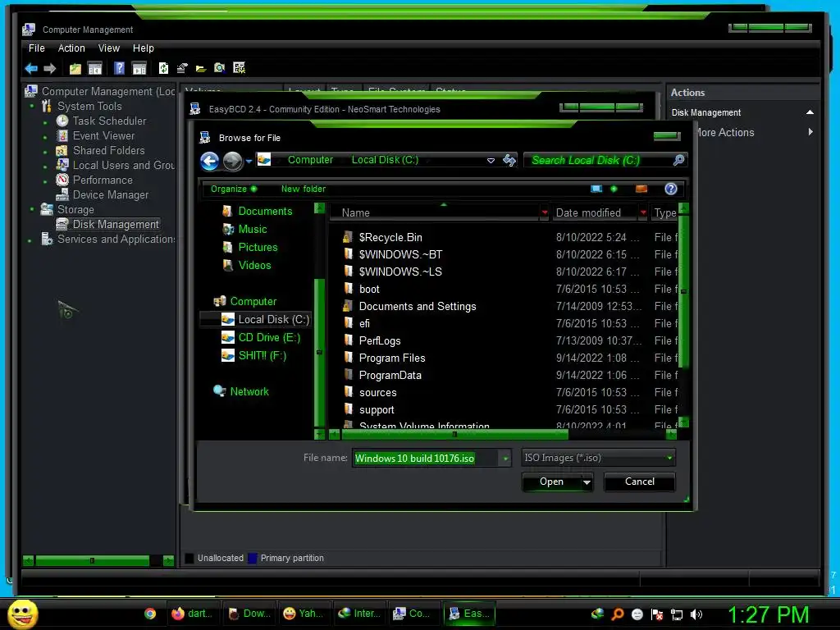Open the Action menu

point(71,48)
